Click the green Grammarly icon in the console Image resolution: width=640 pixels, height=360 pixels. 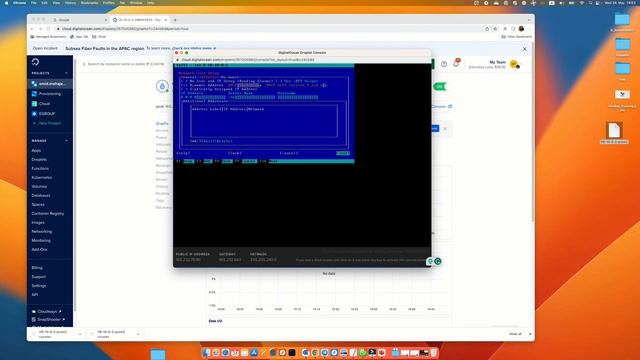(438, 261)
